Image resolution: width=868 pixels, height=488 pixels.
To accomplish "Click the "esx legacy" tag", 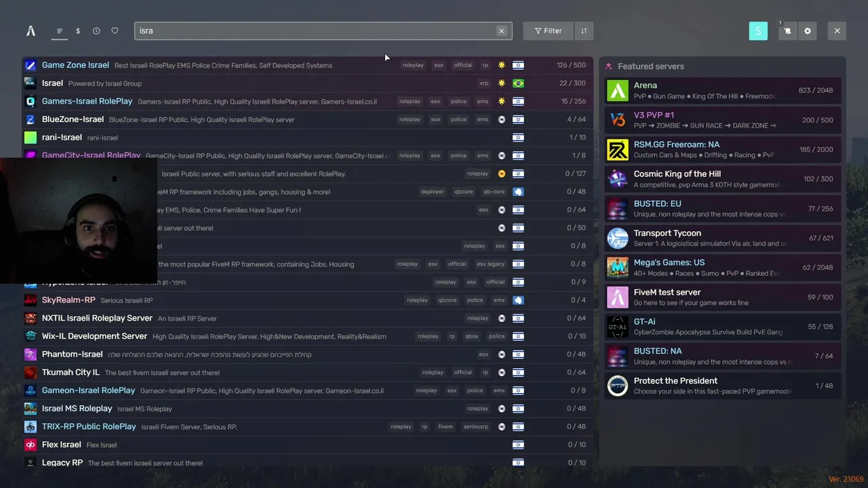I will click(490, 264).
